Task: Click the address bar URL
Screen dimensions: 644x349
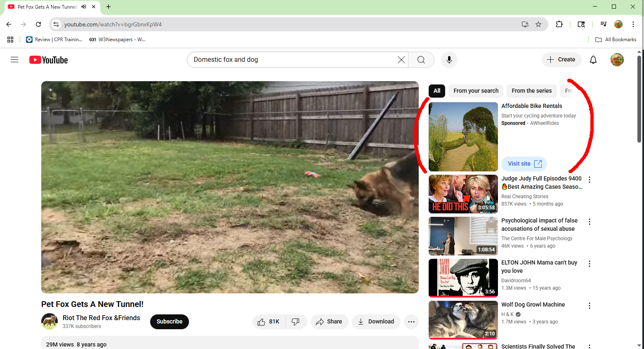Action: point(113,24)
